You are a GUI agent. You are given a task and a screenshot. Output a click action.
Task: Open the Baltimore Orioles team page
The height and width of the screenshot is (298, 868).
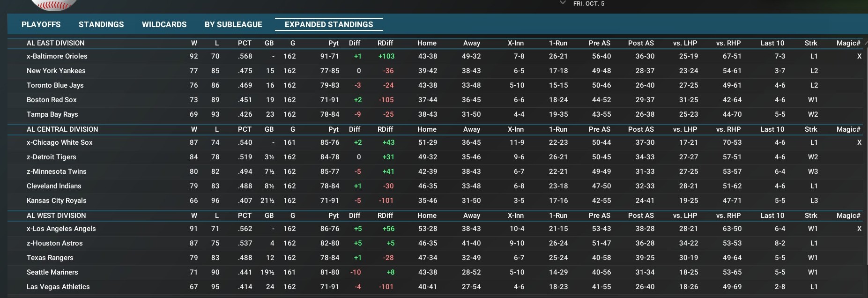click(57, 56)
